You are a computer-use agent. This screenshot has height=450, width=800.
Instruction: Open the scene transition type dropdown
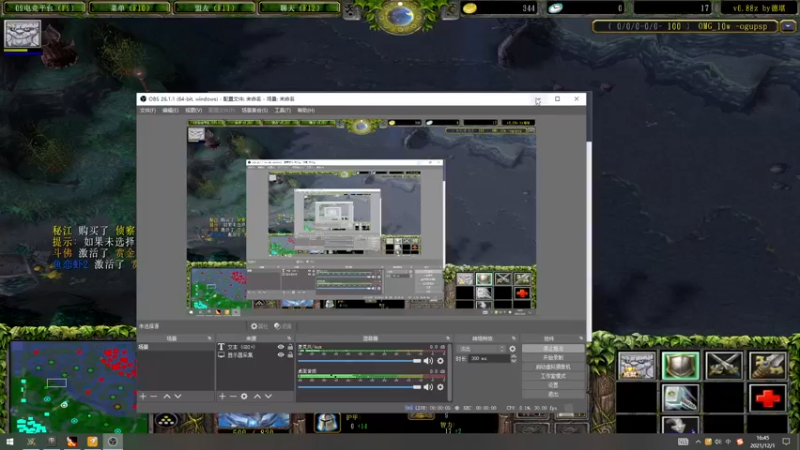tap(482, 349)
